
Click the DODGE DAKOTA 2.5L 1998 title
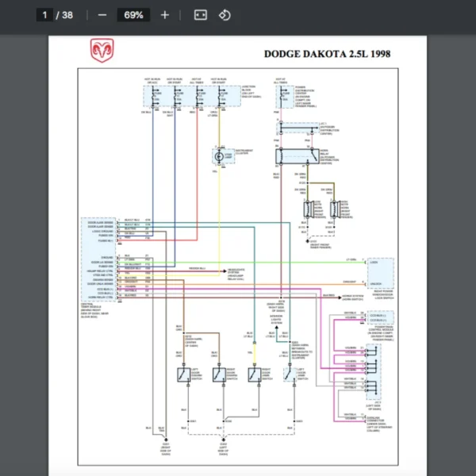326,54
